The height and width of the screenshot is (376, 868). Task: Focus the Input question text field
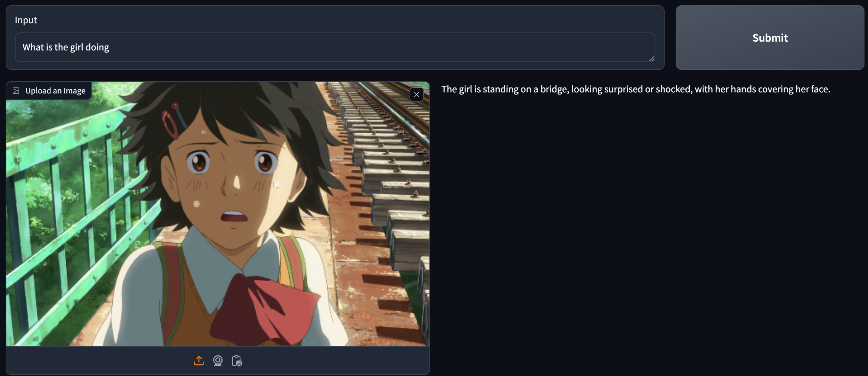click(x=335, y=47)
